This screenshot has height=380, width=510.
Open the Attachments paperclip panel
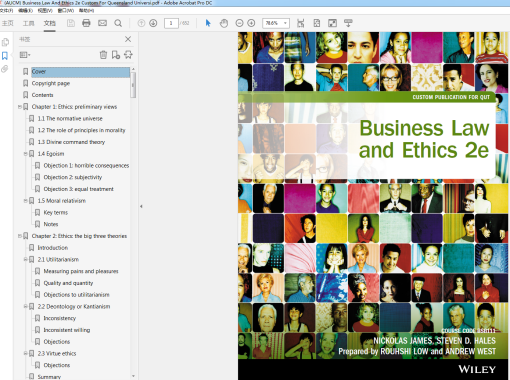(5, 69)
